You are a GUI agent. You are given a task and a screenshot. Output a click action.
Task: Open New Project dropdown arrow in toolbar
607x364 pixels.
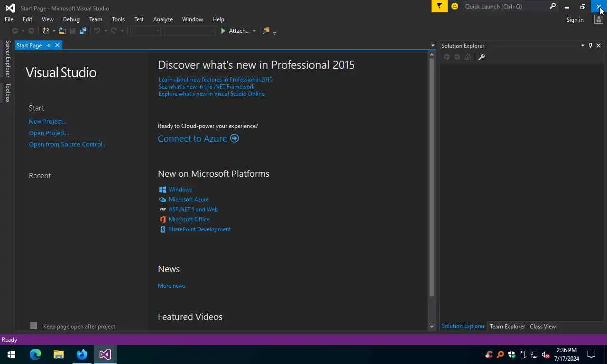pyautogui.click(x=54, y=31)
